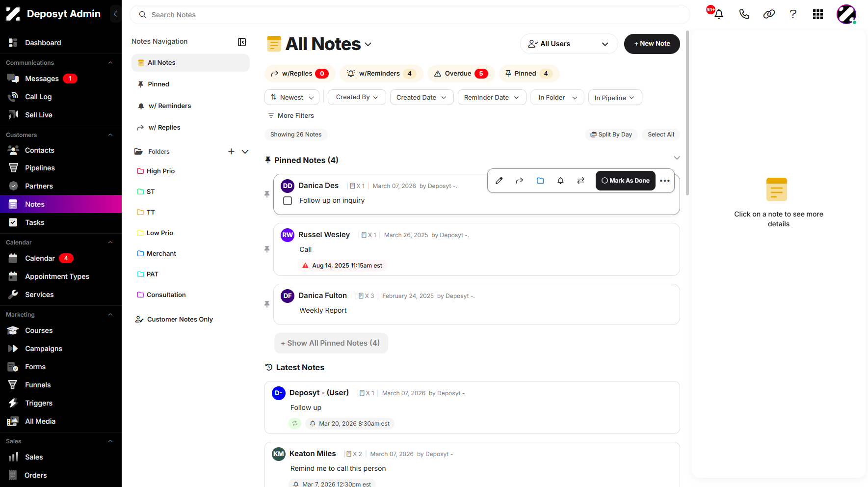Open the apps grid icon
868x487 pixels.
[818, 14]
